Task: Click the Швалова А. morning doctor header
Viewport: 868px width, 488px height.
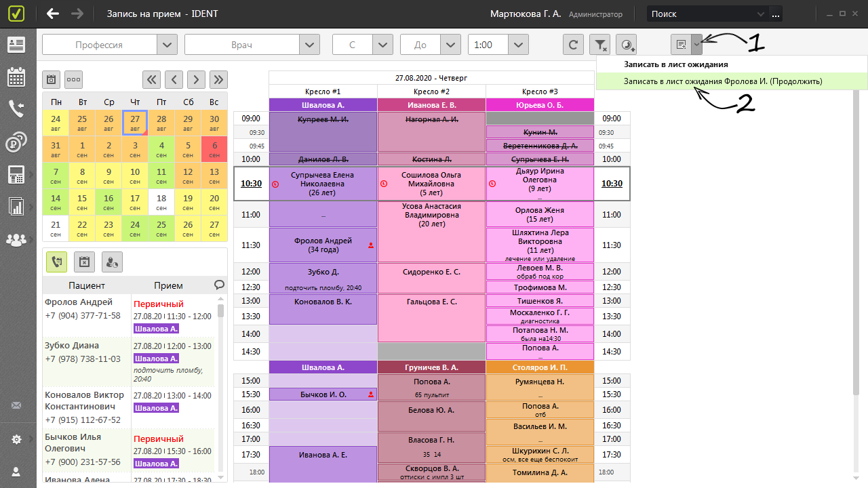Action: coord(323,105)
